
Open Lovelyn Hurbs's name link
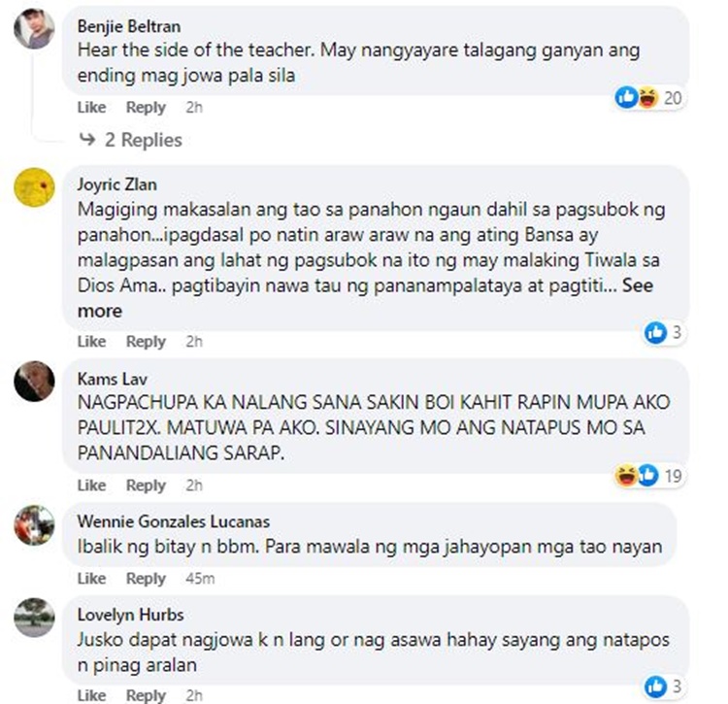point(130,615)
